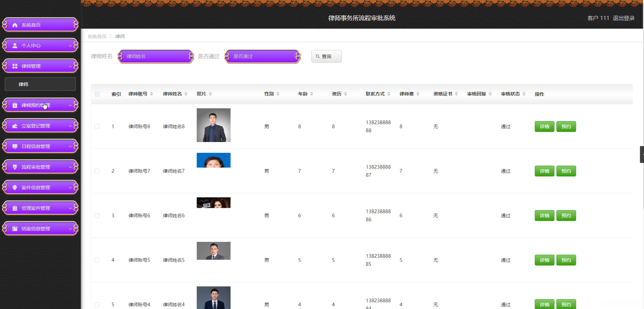Click 预约 for 律师姓名7

(x=566, y=171)
